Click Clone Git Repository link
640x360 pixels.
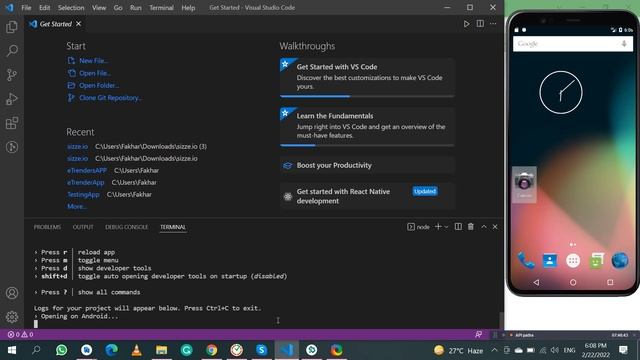110,98
